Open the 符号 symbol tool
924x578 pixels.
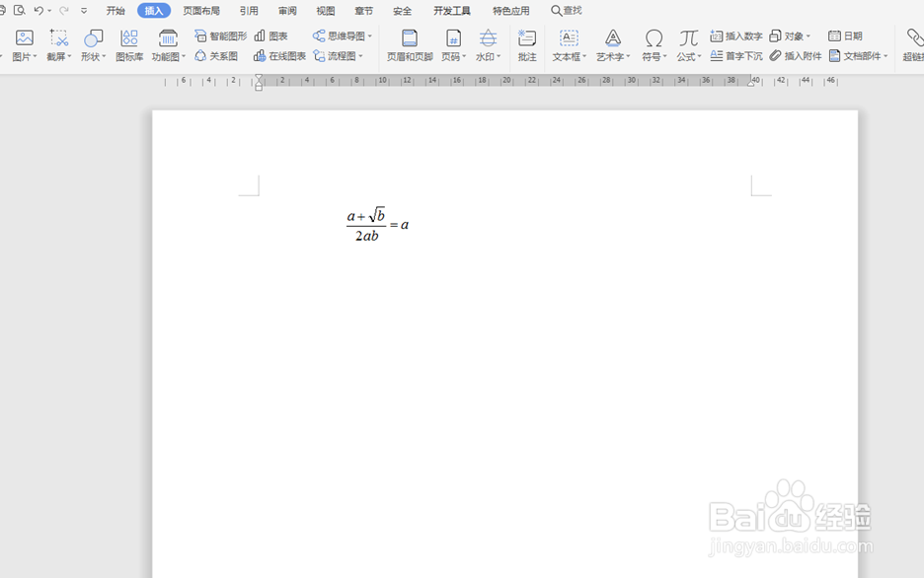pos(654,45)
